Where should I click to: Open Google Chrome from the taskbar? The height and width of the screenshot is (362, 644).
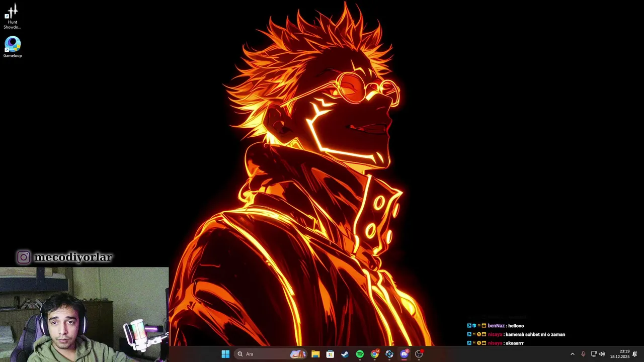(x=374, y=354)
